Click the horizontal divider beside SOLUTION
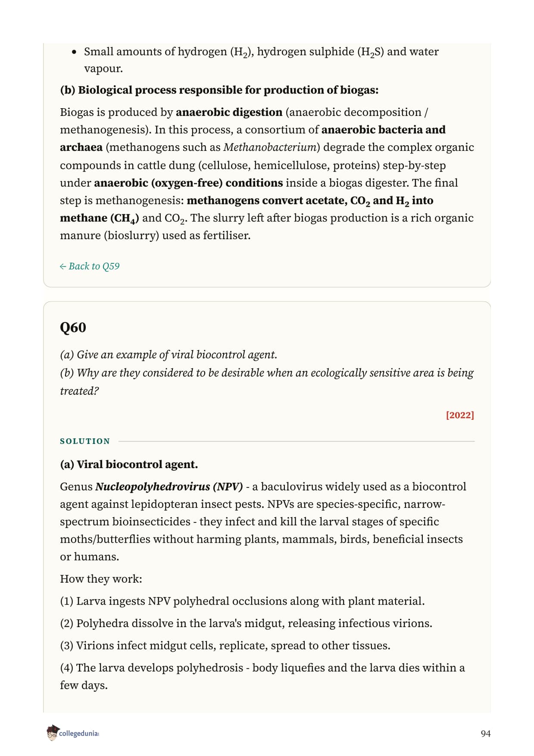 [x=297, y=441]
